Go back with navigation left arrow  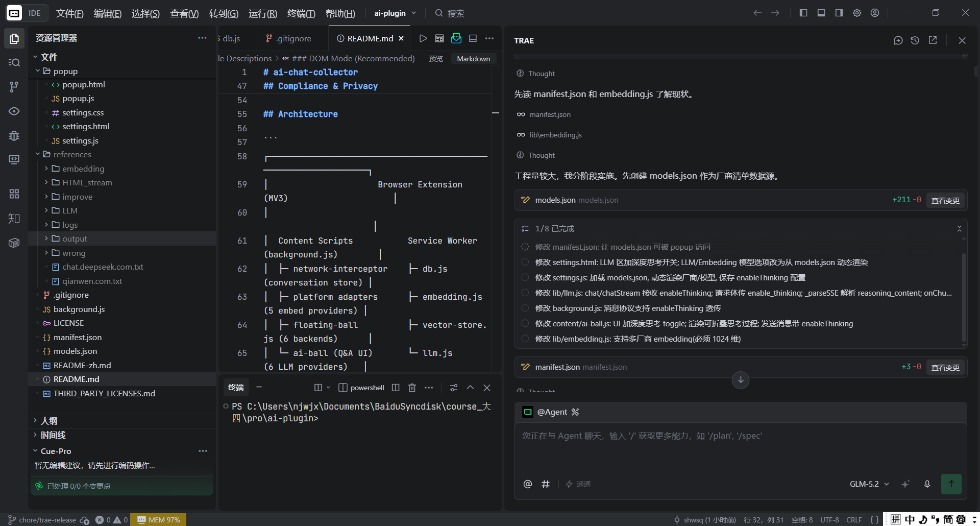[x=757, y=13]
